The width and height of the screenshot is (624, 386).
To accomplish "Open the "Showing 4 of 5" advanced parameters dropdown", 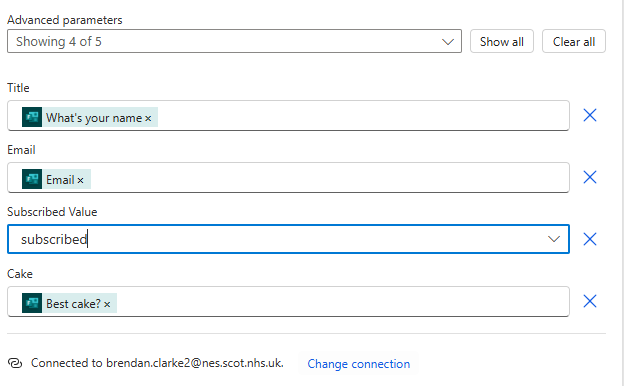I will click(x=234, y=41).
